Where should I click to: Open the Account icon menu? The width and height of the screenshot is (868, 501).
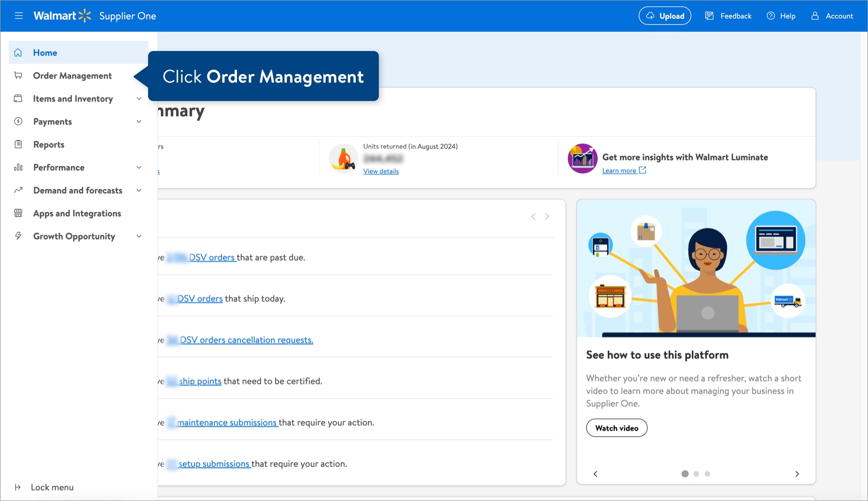[814, 16]
